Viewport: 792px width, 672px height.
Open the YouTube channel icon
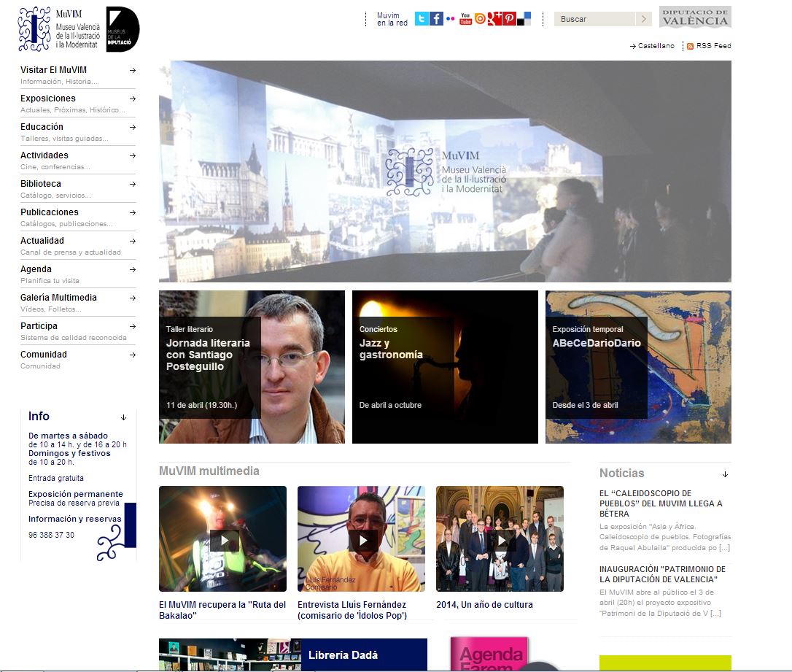coord(465,19)
